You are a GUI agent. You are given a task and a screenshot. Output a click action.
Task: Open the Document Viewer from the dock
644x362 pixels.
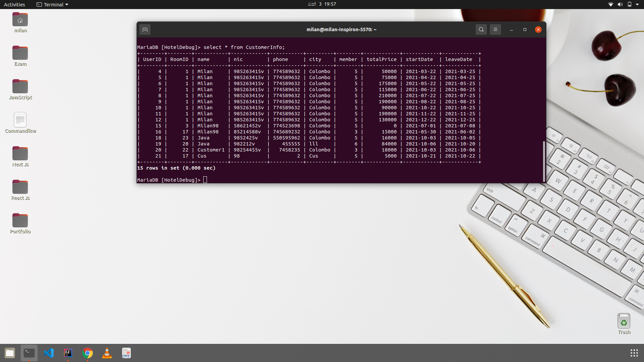[x=126, y=353]
